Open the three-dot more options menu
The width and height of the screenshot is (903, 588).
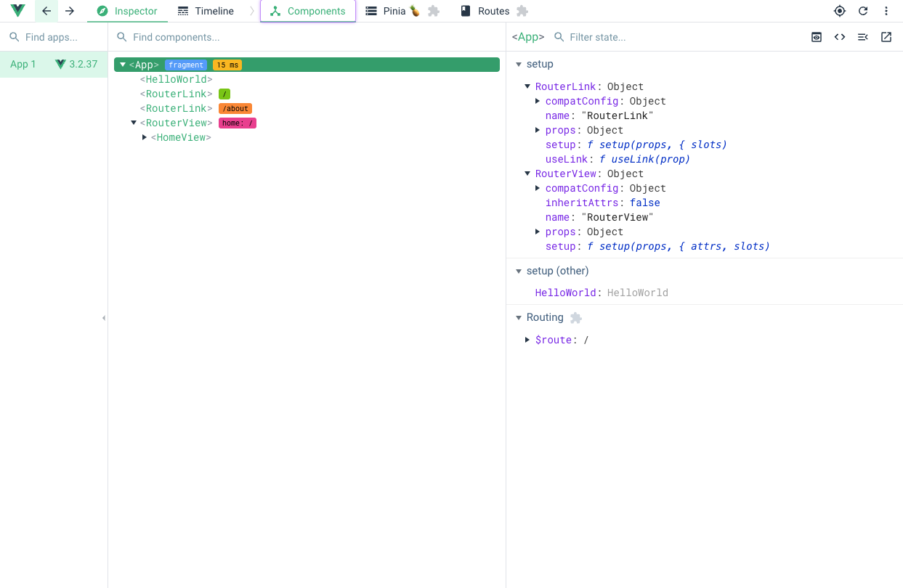(886, 11)
